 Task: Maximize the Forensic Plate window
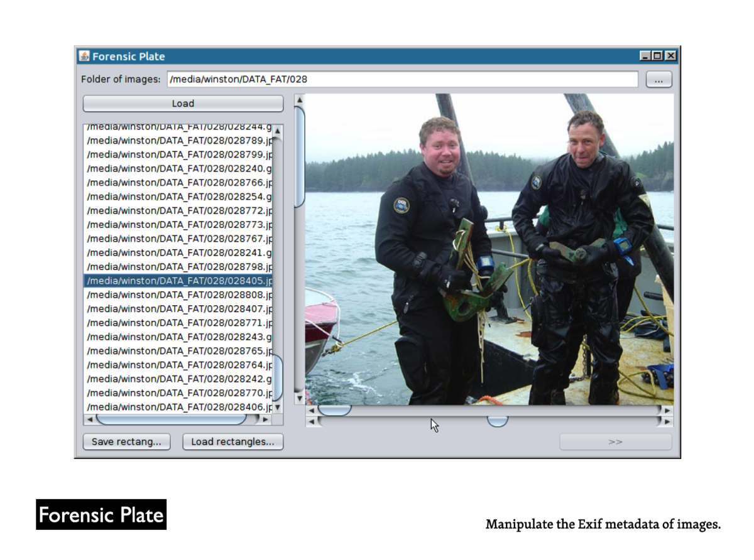point(657,56)
